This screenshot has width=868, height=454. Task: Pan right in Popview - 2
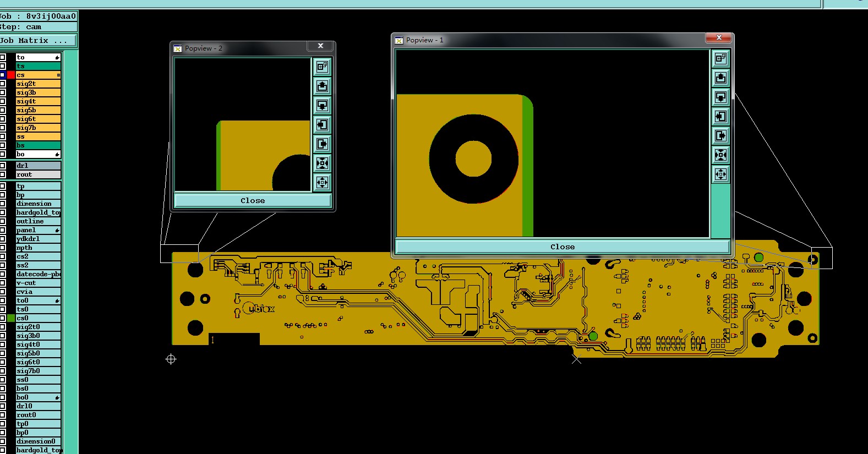coord(322,144)
